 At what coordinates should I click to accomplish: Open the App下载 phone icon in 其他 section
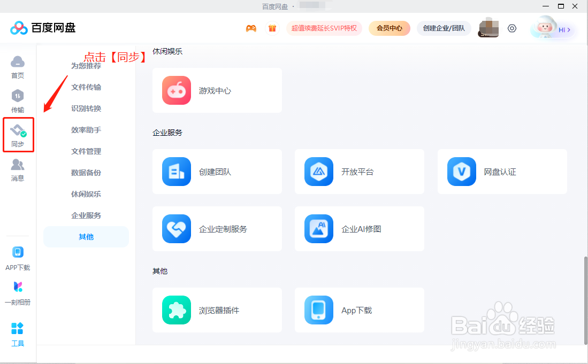pyautogui.click(x=319, y=310)
